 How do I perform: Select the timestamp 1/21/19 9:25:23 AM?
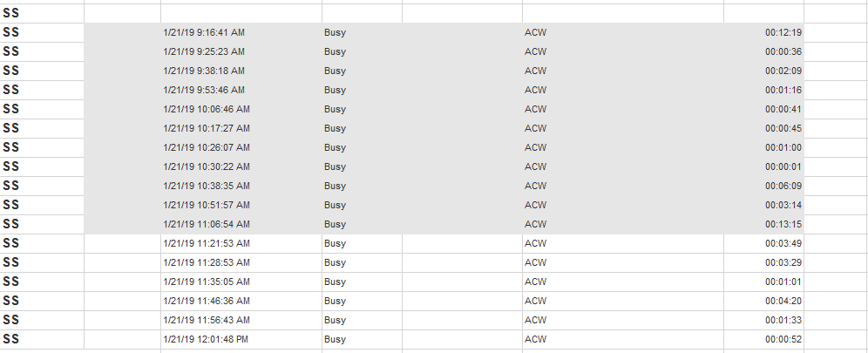pos(204,51)
